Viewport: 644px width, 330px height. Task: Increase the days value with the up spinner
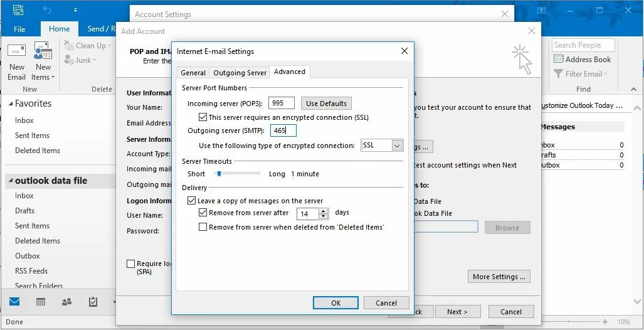point(324,211)
